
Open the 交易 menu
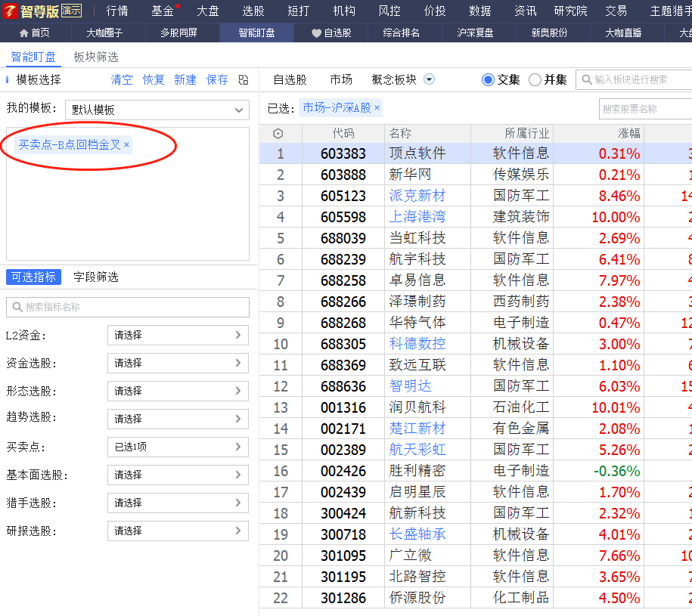pos(616,11)
